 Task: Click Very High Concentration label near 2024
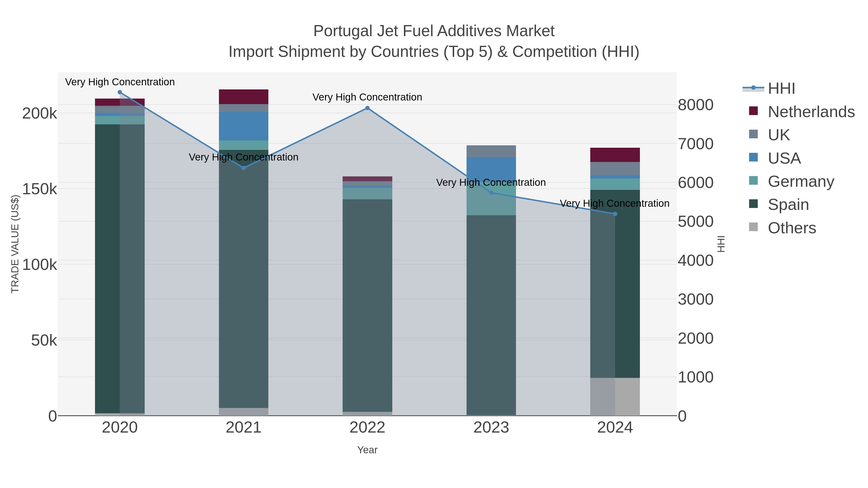[615, 203]
